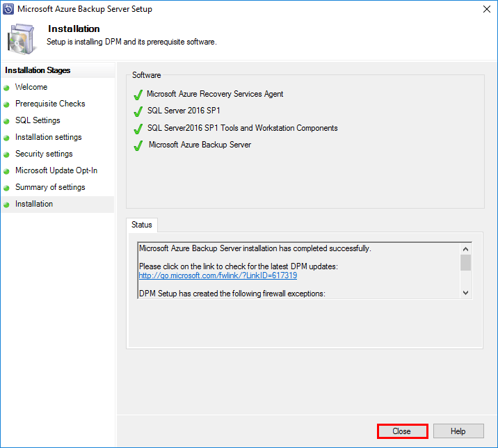Screen dimensions: 498x448
Task: Go to the Security settings stage
Action: 44,154
